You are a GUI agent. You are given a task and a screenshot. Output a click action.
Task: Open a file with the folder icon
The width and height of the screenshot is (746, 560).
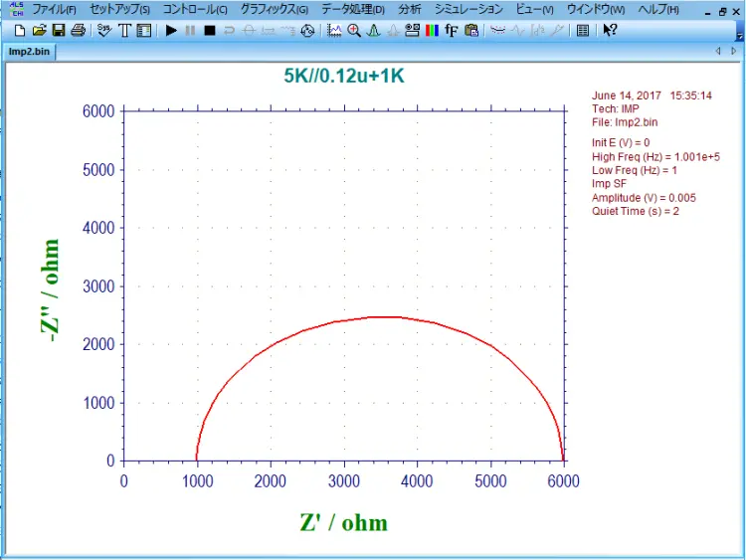(39, 31)
